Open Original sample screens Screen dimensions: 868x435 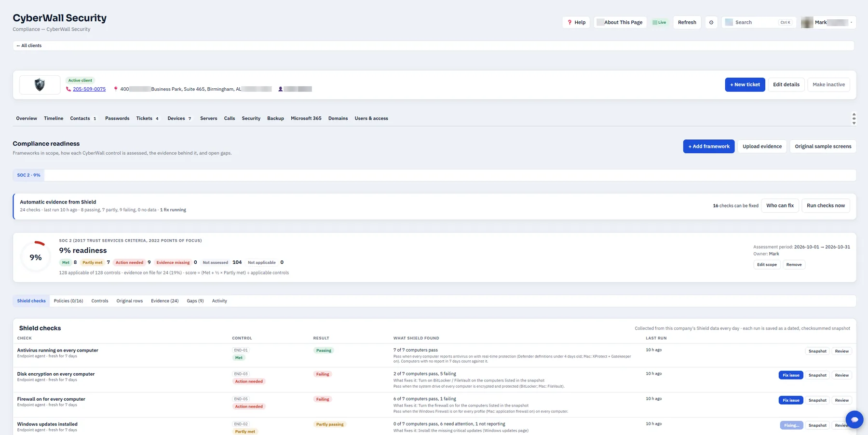click(823, 147)
